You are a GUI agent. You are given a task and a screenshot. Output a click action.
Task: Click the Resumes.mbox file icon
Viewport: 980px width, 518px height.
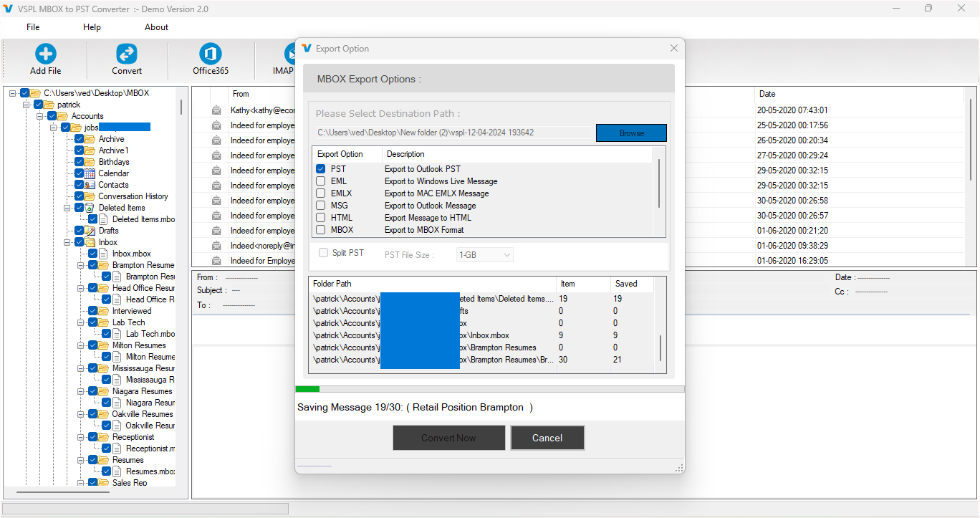(x=118, y=471)
